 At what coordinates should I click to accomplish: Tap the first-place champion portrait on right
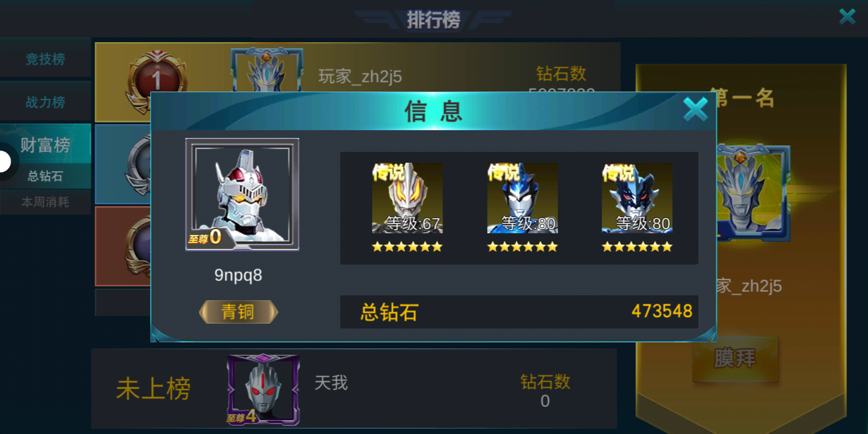(x=753, y=193)
